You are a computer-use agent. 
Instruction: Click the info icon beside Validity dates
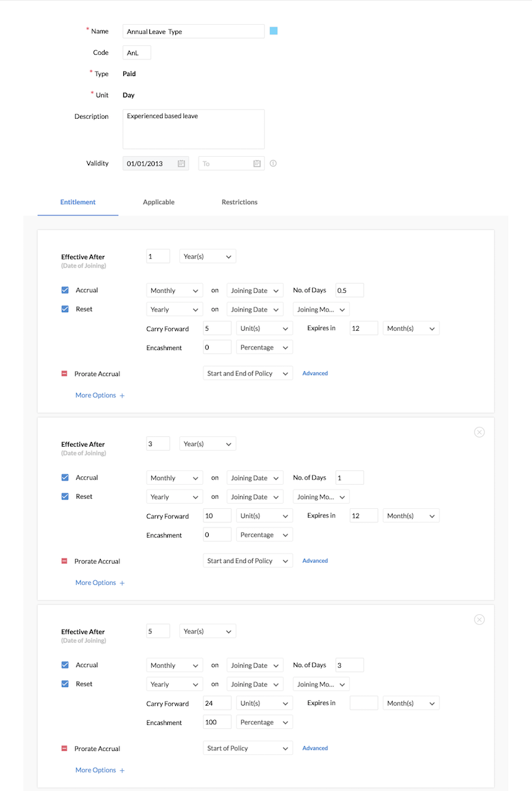pyautogui.click(x=273, y=163)
